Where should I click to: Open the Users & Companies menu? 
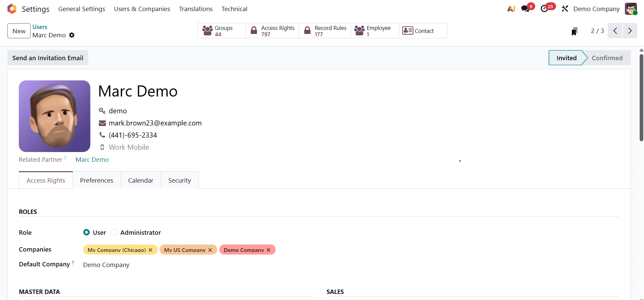[x=142, y=9]
